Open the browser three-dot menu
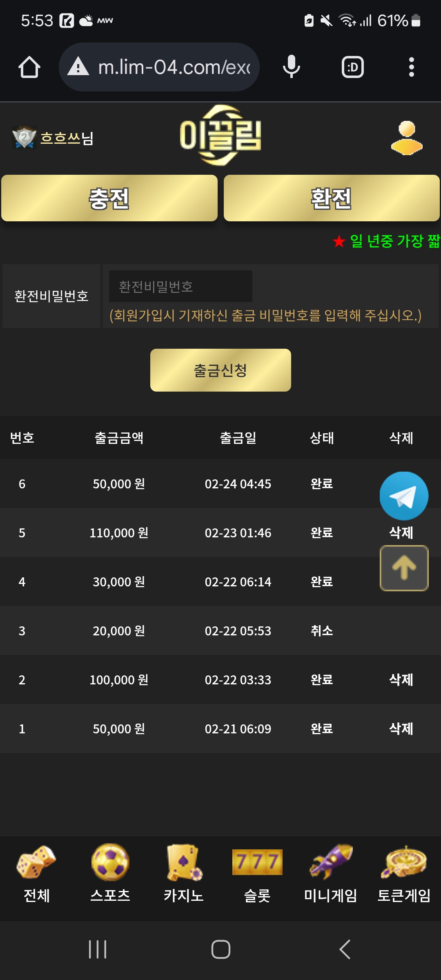This screenshot has width=441, height=980. [411, 67]
